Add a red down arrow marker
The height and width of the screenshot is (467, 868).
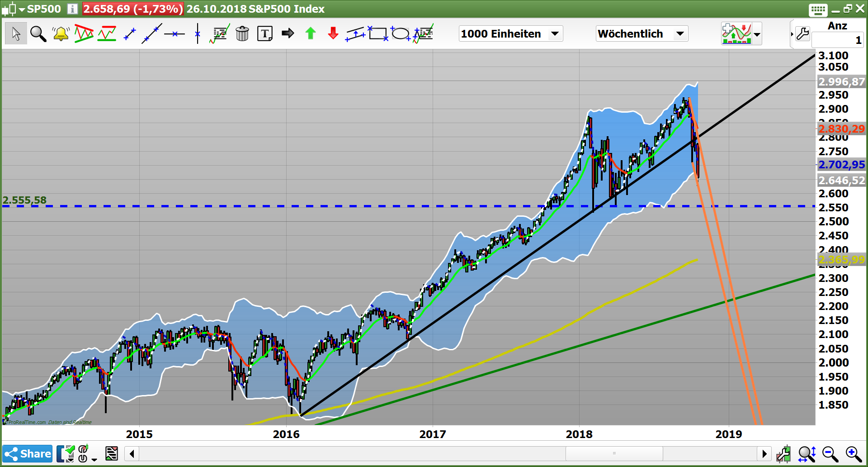(333, 33)
